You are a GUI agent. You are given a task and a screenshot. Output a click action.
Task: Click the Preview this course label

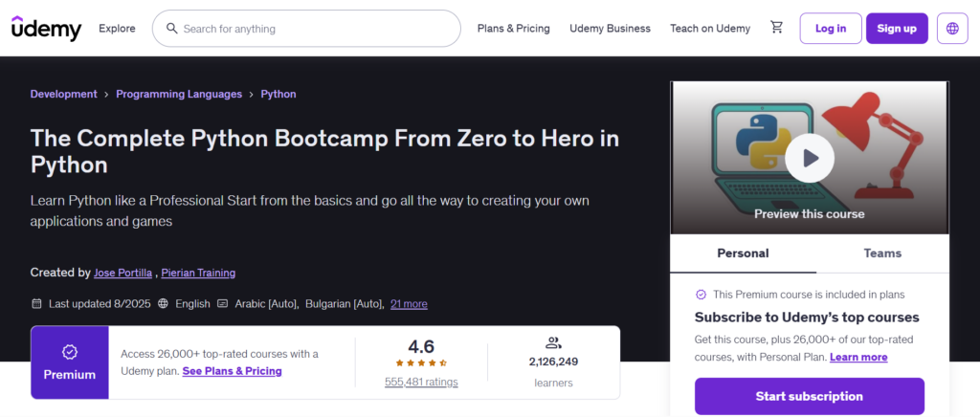click(810, 214)
